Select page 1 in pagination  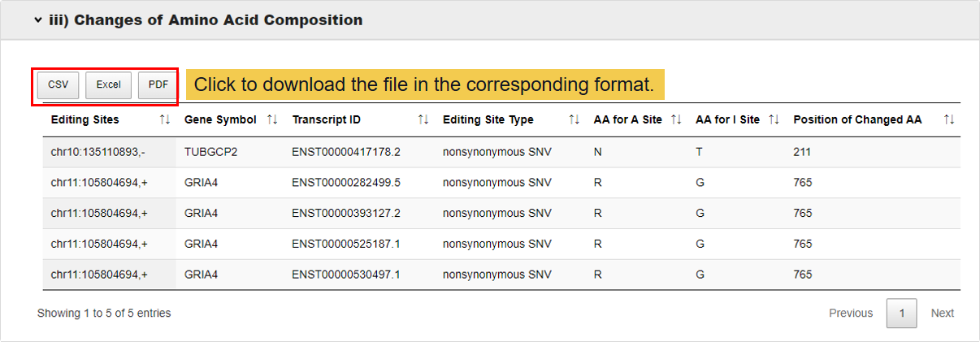tap(901, 313)
